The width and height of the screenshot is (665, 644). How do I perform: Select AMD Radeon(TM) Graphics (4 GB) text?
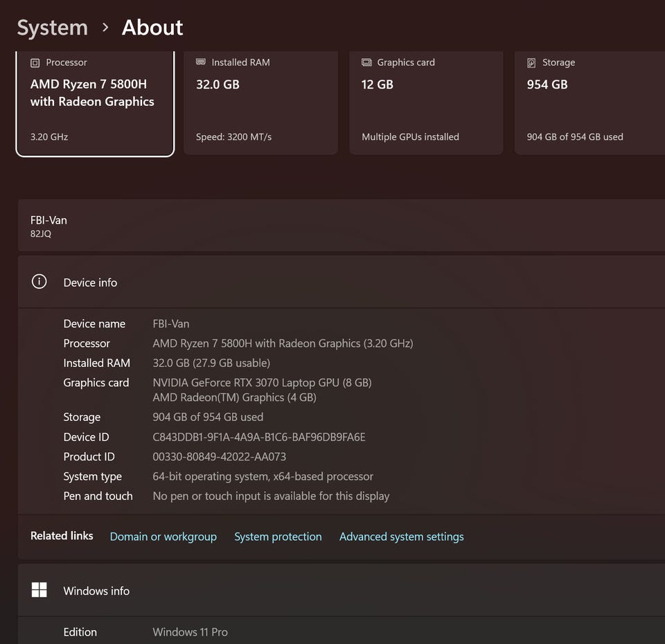click(235, 397)
